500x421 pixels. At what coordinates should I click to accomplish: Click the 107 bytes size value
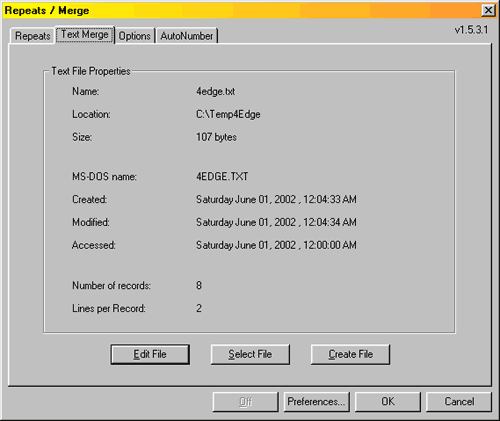(x=216, y=137)
